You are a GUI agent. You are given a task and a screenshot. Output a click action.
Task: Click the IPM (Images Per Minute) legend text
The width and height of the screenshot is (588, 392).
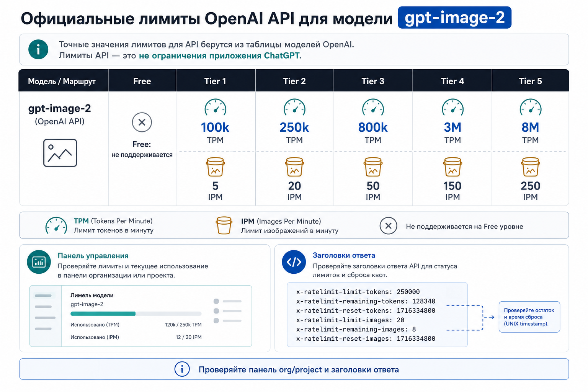click(281, 221)
